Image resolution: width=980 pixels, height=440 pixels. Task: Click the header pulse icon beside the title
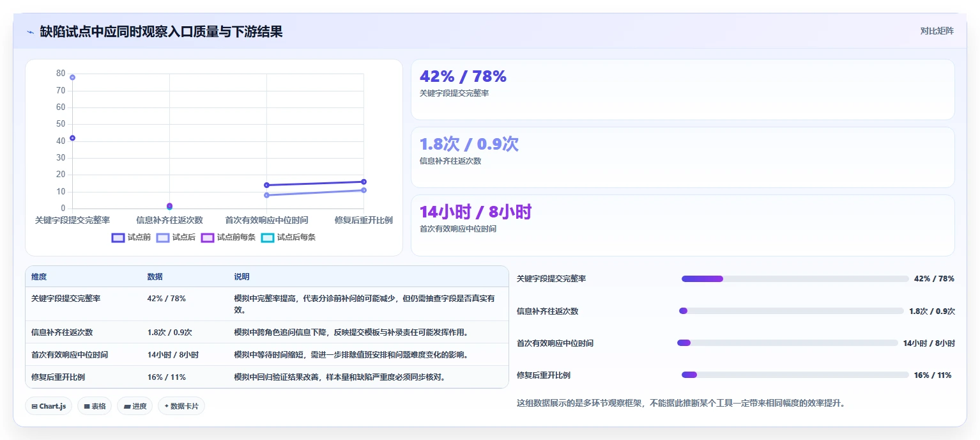click(30, 32)
